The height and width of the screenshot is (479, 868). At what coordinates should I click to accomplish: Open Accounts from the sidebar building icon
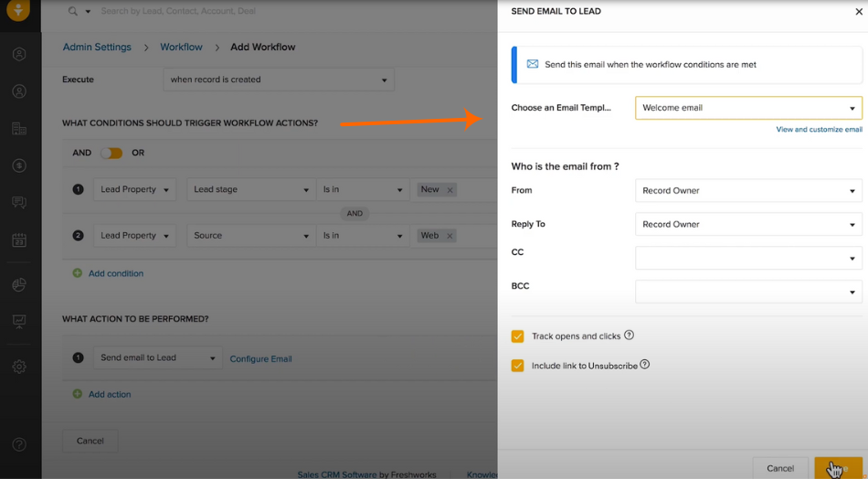[x=19, y=129]
